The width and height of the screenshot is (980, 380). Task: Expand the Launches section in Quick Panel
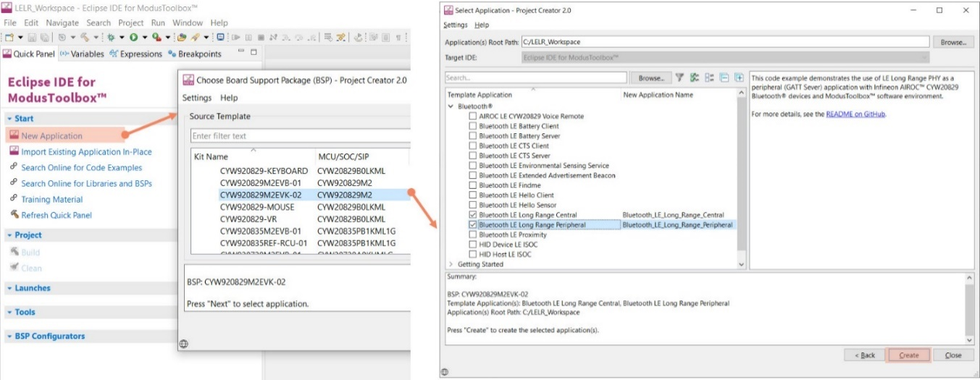[x=9, y=288]
